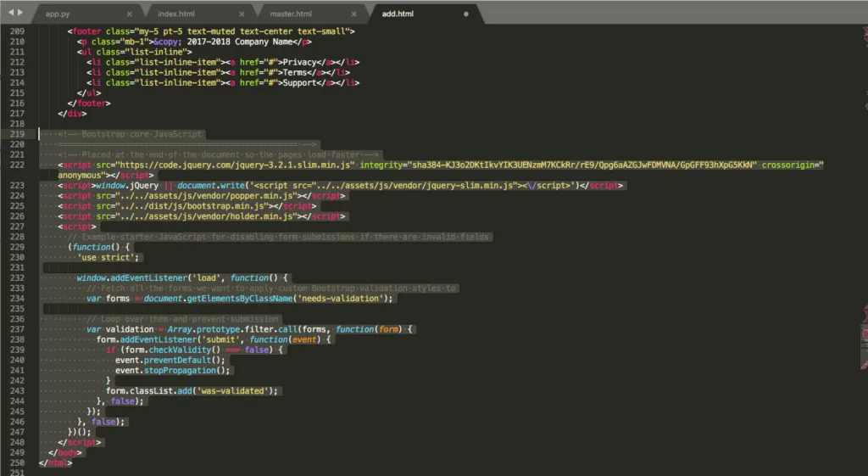Close the app.py tab
This screenshot has height=476, width=868.
pos(129,14)
